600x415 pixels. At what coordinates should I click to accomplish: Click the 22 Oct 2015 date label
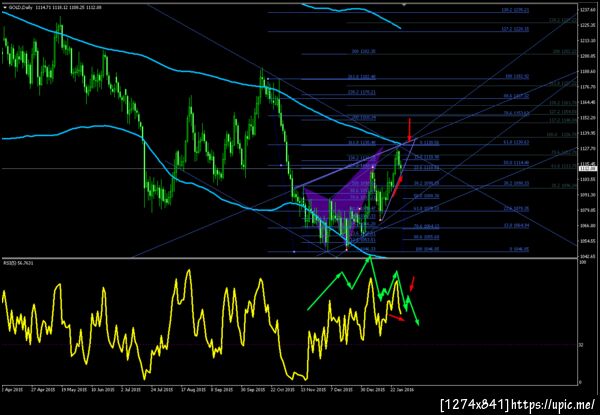pos(285,390)
